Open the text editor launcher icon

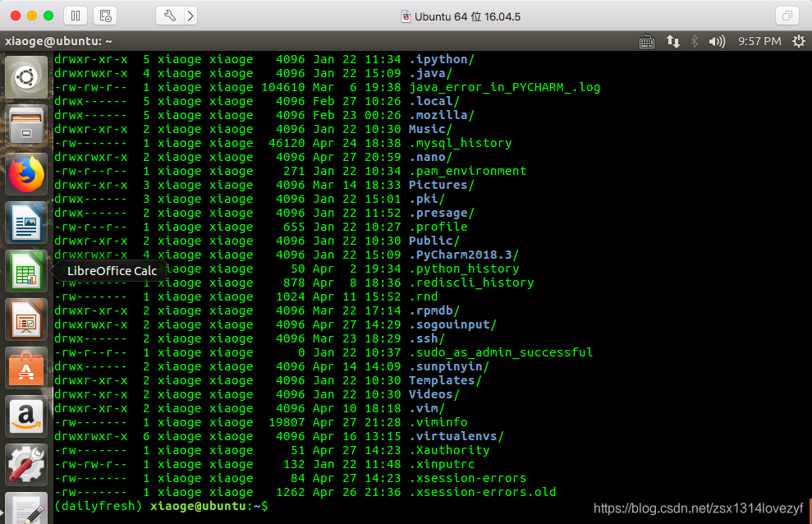[26, 508]
